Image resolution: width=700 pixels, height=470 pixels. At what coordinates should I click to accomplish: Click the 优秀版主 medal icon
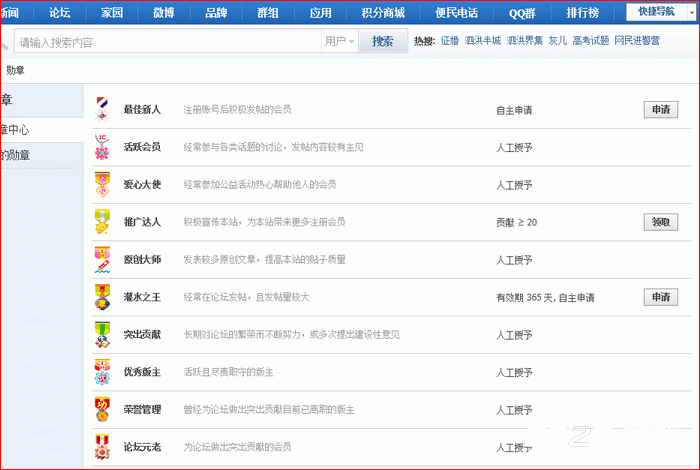102,372
